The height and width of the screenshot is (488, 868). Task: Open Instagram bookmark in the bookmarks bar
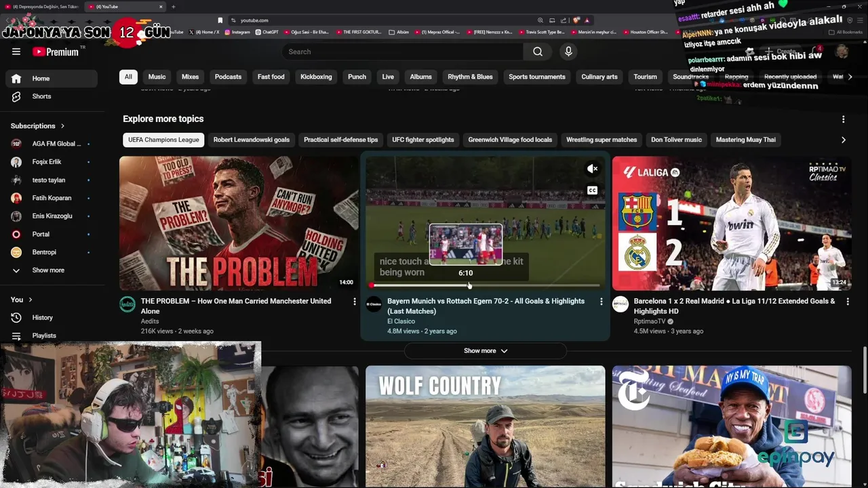pyautogui.click(x=237, y=32)
